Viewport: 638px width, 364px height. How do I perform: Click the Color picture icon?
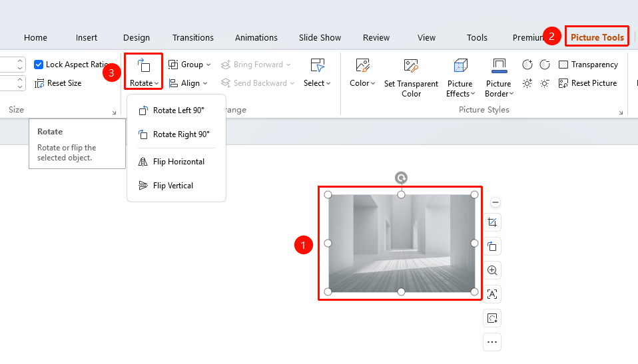362,65
